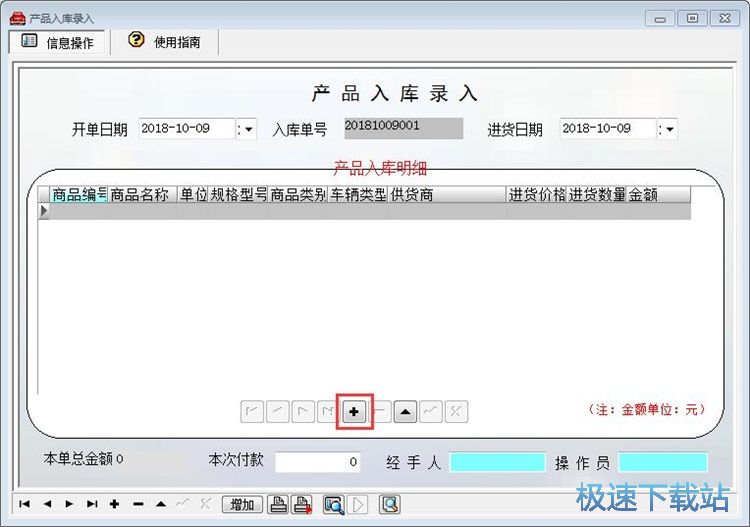The image size is (750, 527).
Task: Click the 商品编号 column header
Action: (79, 195)
